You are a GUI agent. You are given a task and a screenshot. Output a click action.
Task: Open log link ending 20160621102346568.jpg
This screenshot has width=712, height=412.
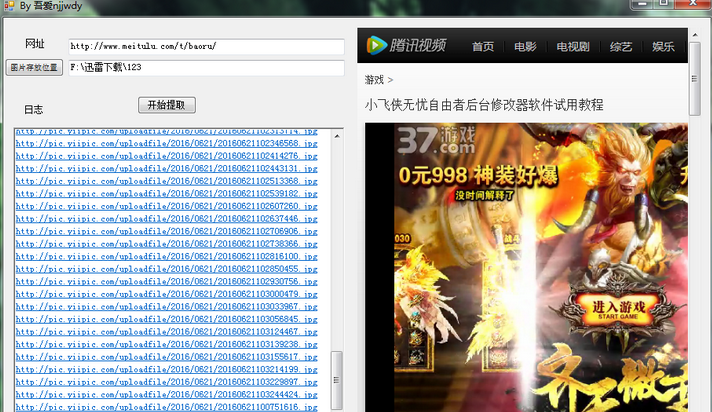tap(167, 144)
